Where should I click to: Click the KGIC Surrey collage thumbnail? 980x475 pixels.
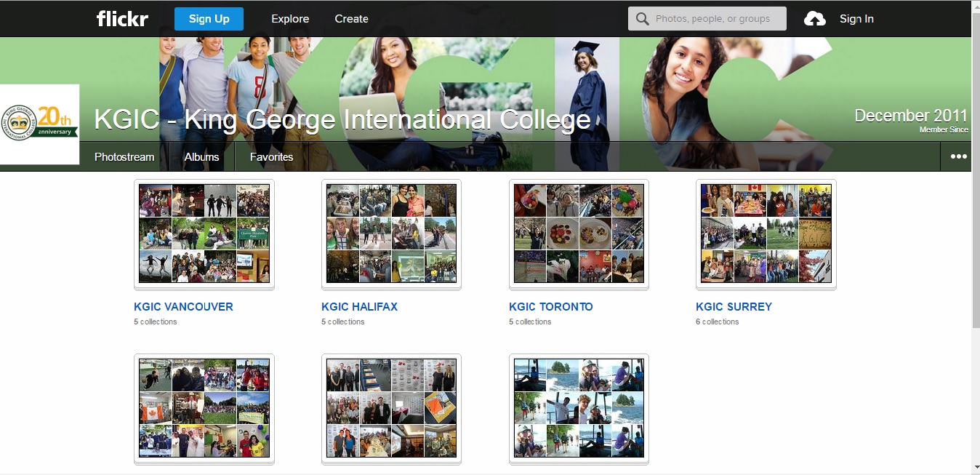pyautogui.click(x=766, y=233)
